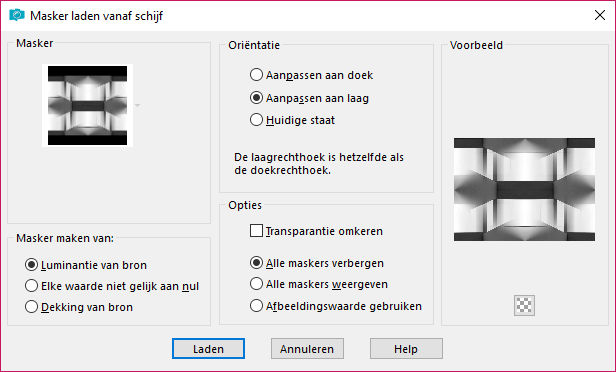Cancel with the Annuleren button
Screen dimensions: 616x372
pyautogui.click(x=307, y=348)
